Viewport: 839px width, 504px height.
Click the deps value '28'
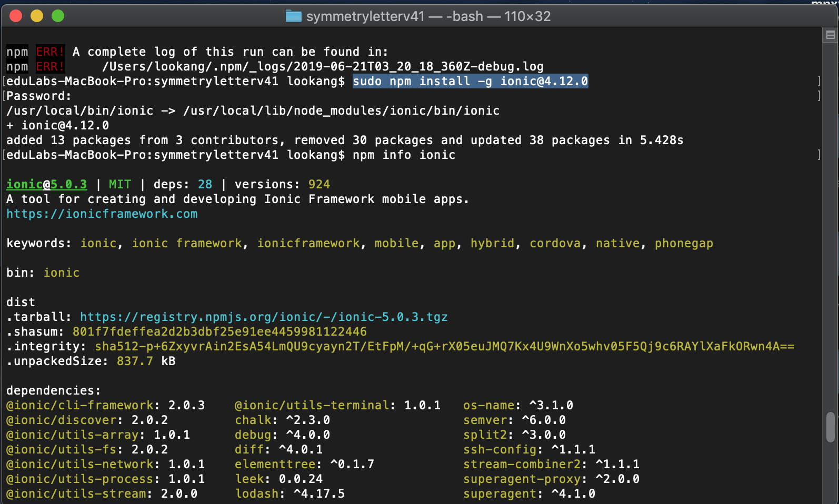point(205,185)
